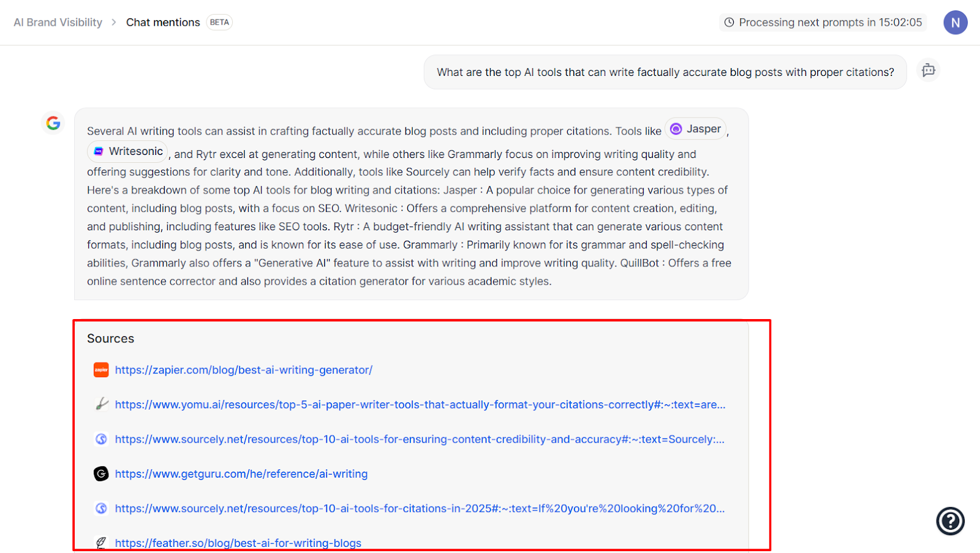Select Chat mentions breadcrumb label
980x553 pixels.
[x=163, y=23]
